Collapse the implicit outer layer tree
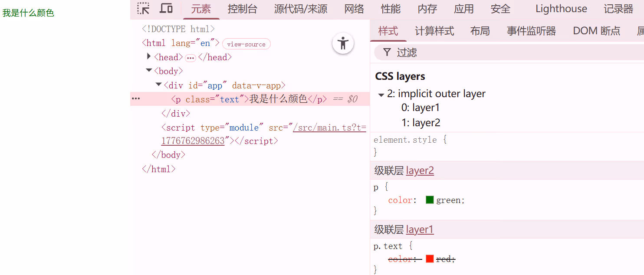The image size is (644, 275). pyautogui.click(x=381, y=95)
